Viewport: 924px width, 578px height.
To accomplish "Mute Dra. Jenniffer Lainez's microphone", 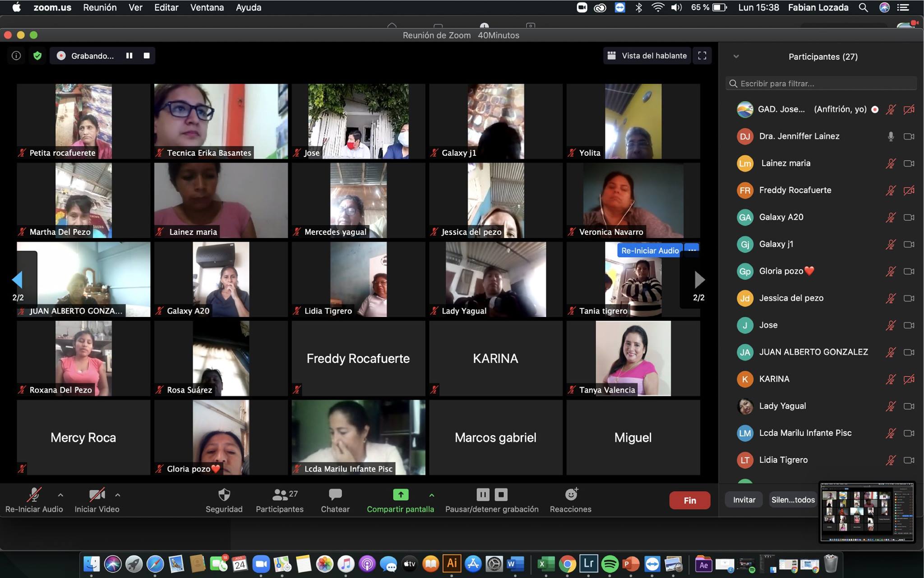I will point(891,136).
